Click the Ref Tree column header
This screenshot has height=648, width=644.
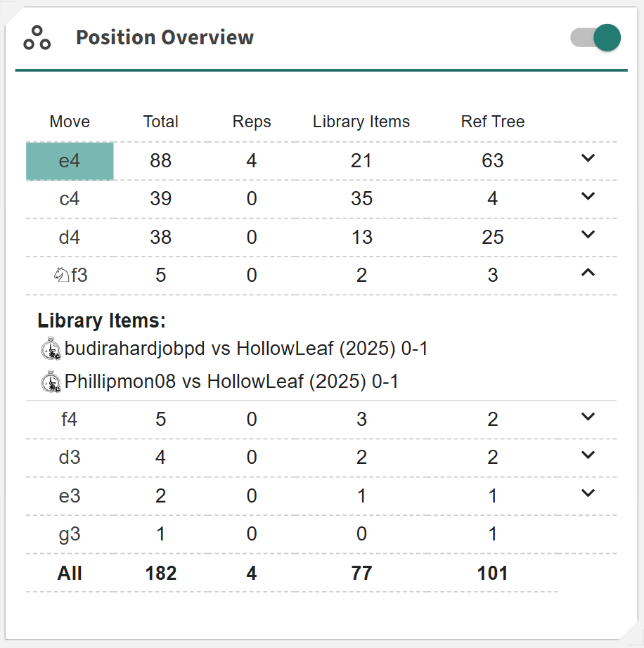(493, 122)
